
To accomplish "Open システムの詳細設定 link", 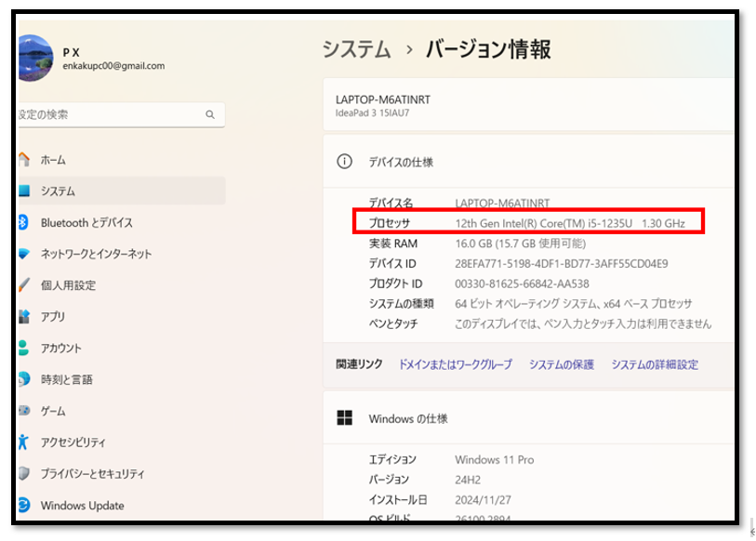I will point(655,364).
